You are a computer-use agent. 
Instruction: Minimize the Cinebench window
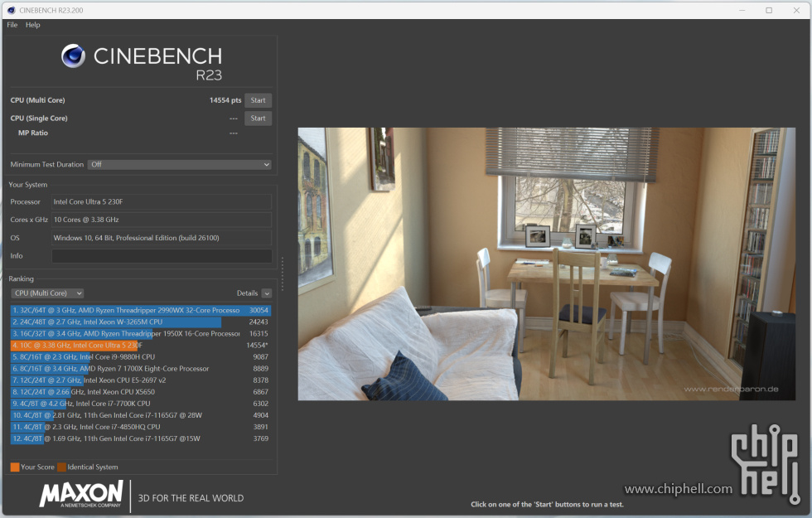click(742, 10)
